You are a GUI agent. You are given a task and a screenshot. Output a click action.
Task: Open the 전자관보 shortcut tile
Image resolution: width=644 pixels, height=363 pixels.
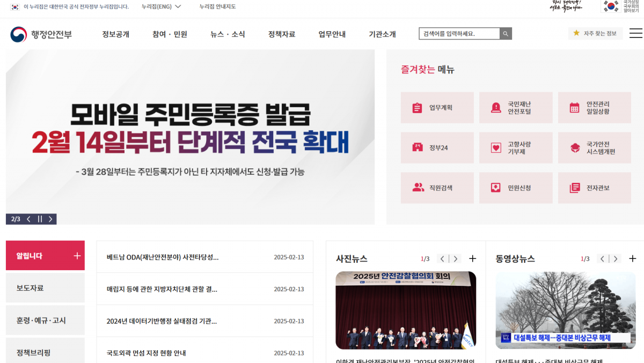(595, 188)
